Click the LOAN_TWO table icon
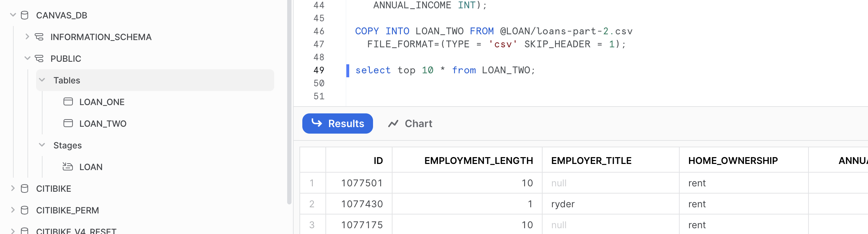 (x=68, y=123)
